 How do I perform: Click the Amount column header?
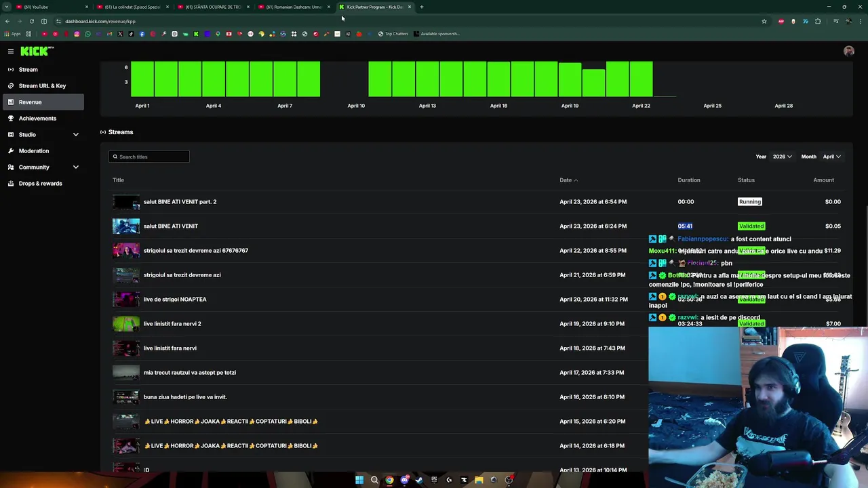823,180
